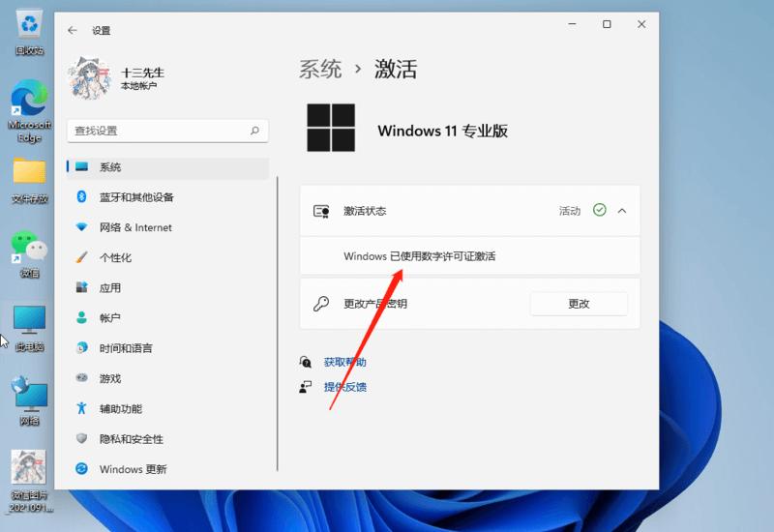Launch Microsoft Edge from the desktop
The height and width of the screenshot is (532, 774).
[x=30, y=111]
